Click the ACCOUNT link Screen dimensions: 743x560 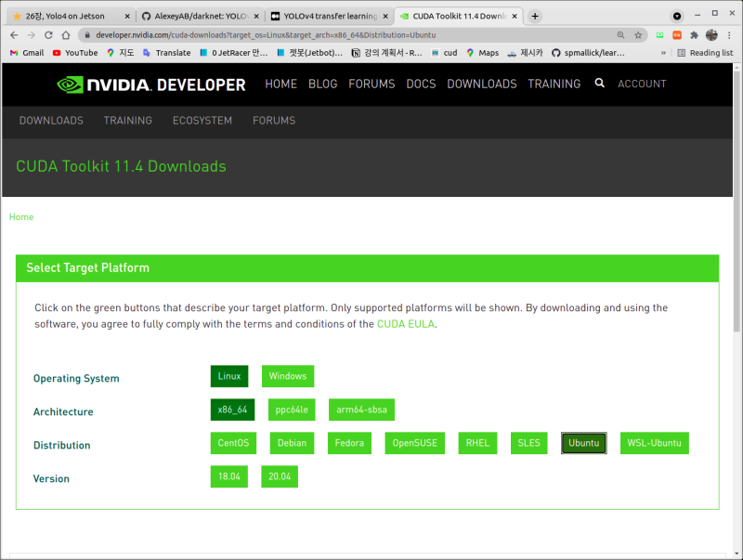tap(642, 84)
